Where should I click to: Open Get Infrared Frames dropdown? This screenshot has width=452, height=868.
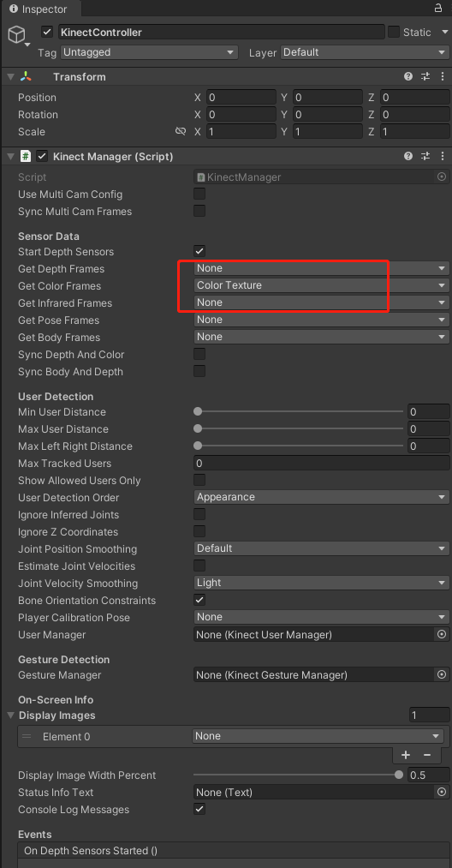321,302
